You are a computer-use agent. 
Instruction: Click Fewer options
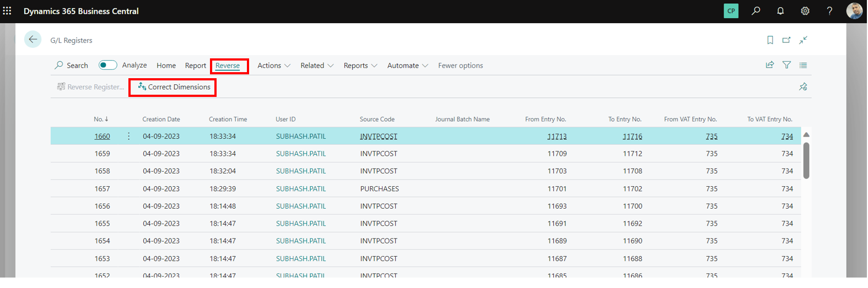point(460,66)
